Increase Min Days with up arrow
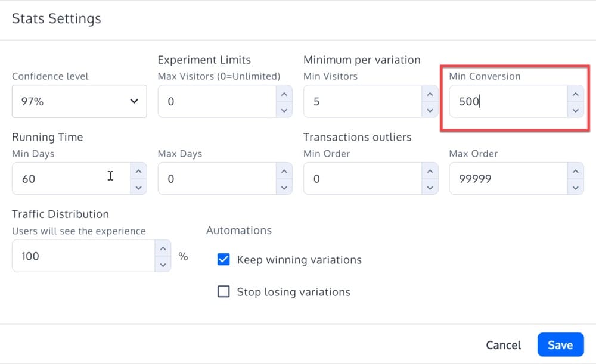 pyautogui.click(x=139, y=172)
